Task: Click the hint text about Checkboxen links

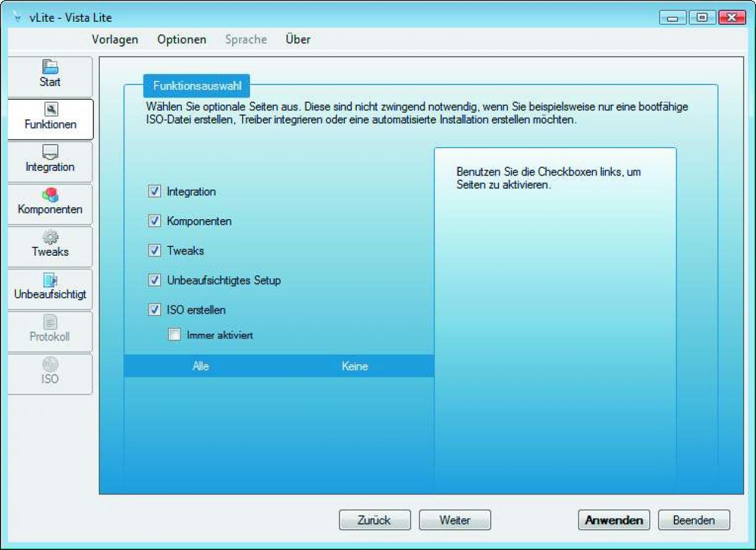Action: tap(549, 178)
